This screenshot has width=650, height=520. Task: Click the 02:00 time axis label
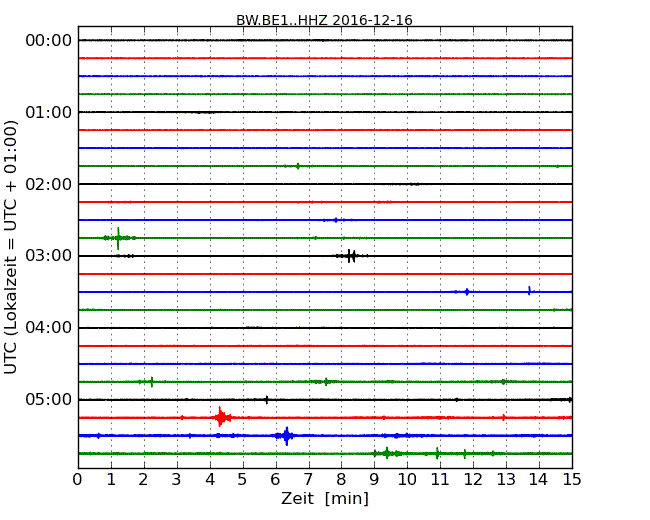(x=49, y=184)
